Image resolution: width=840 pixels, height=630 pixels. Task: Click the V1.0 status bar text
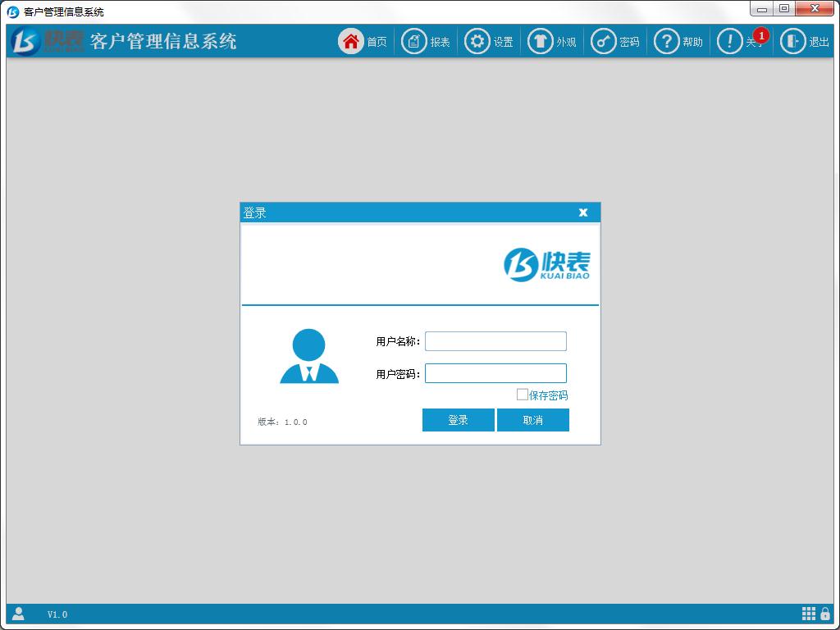pyautogui.click(x=57, y=614)
